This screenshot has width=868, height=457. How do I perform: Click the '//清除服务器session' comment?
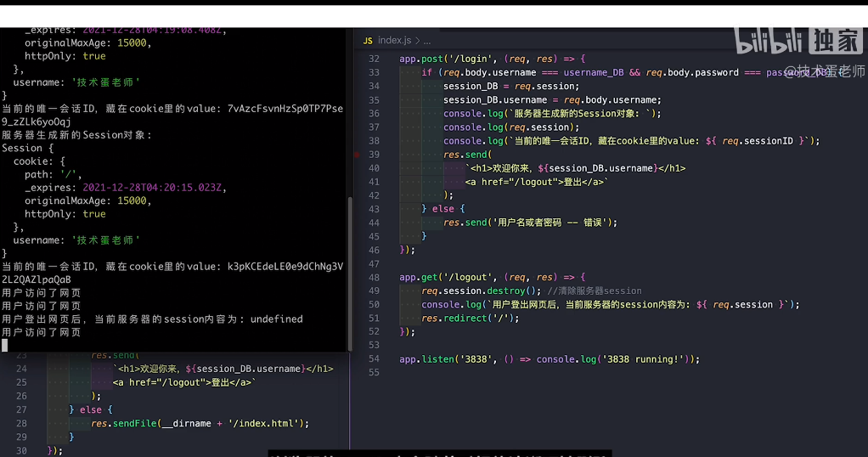coord(594,291)
